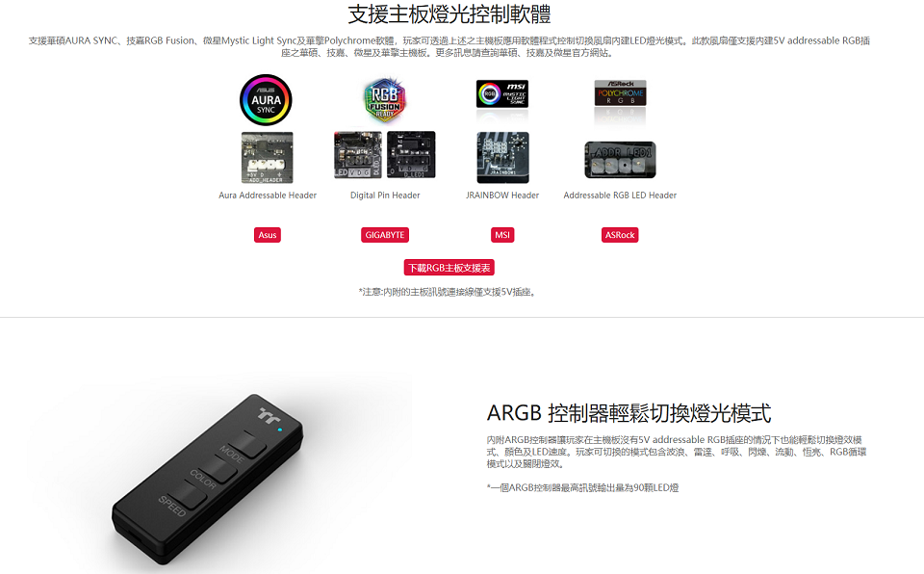
Task: Click the red ASRock button
Action: [x=620, y=235]
